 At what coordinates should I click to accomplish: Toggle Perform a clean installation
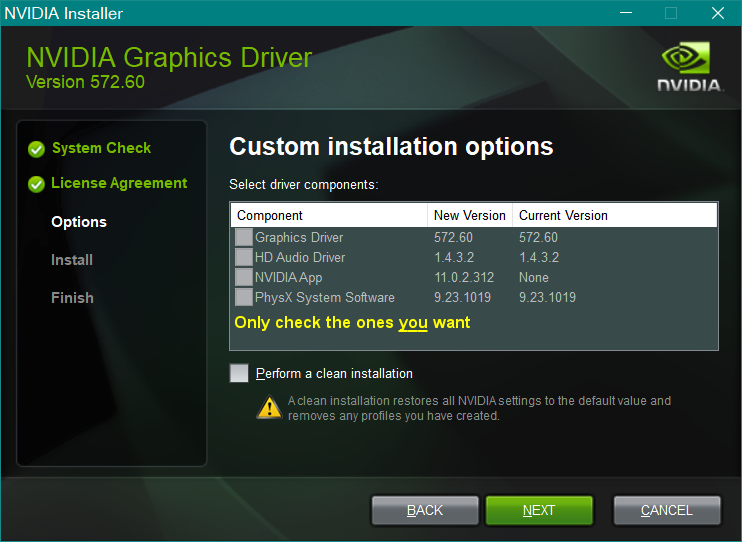coord(239,373)
